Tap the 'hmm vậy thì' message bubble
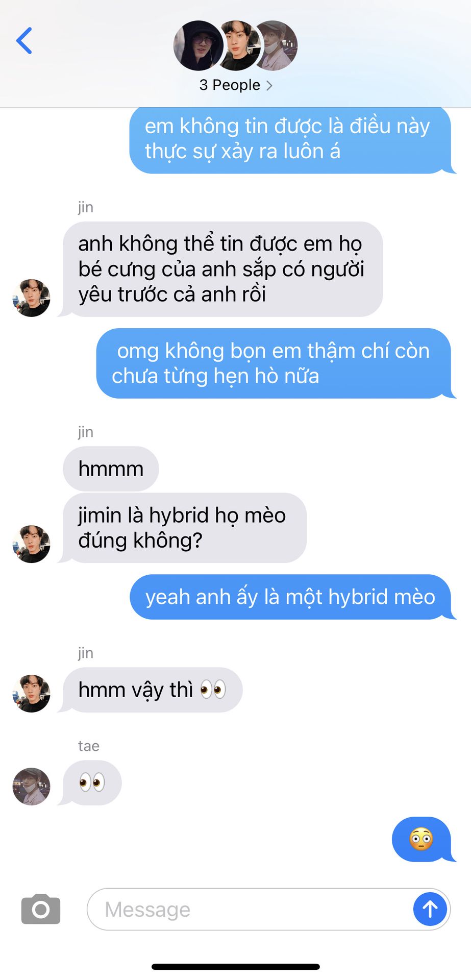 coord(151,690)
